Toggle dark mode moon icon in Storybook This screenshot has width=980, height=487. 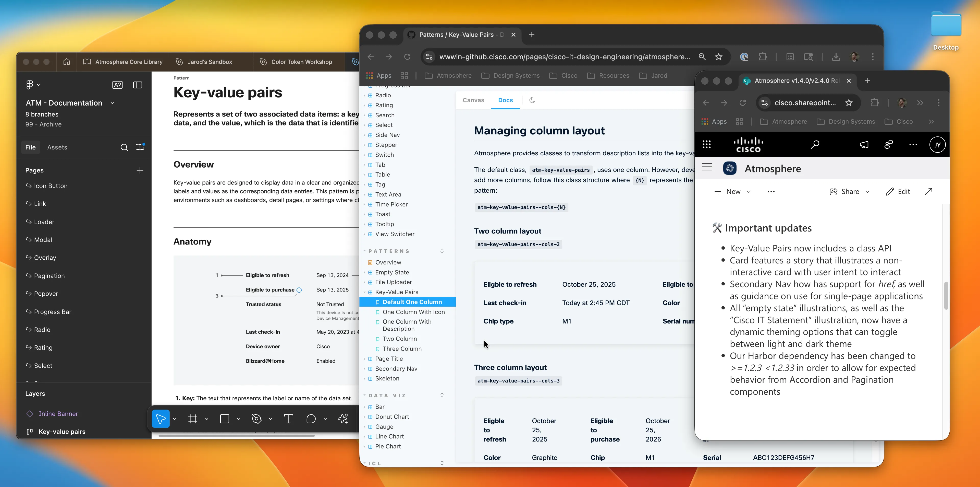(x=532, y=100)
